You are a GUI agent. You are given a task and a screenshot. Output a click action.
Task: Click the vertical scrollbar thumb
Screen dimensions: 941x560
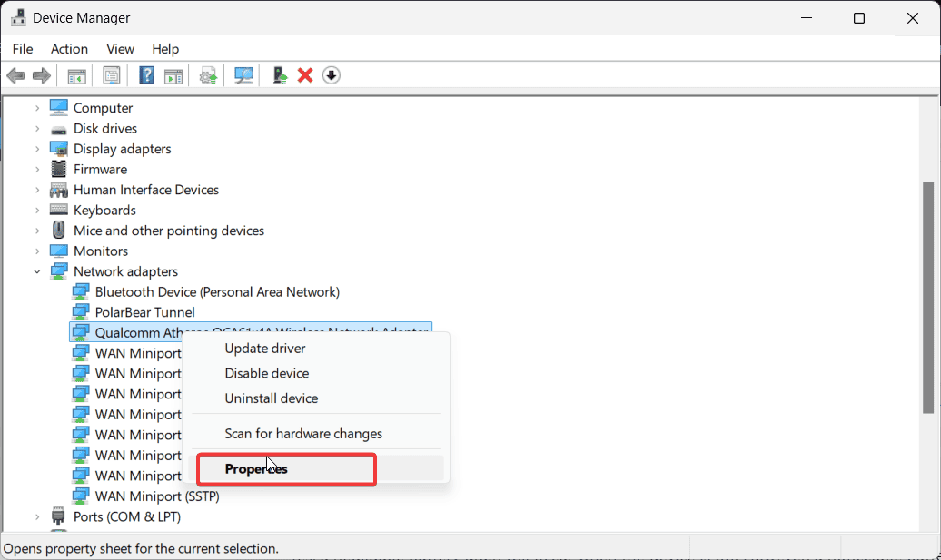click(x=927, y=298)
